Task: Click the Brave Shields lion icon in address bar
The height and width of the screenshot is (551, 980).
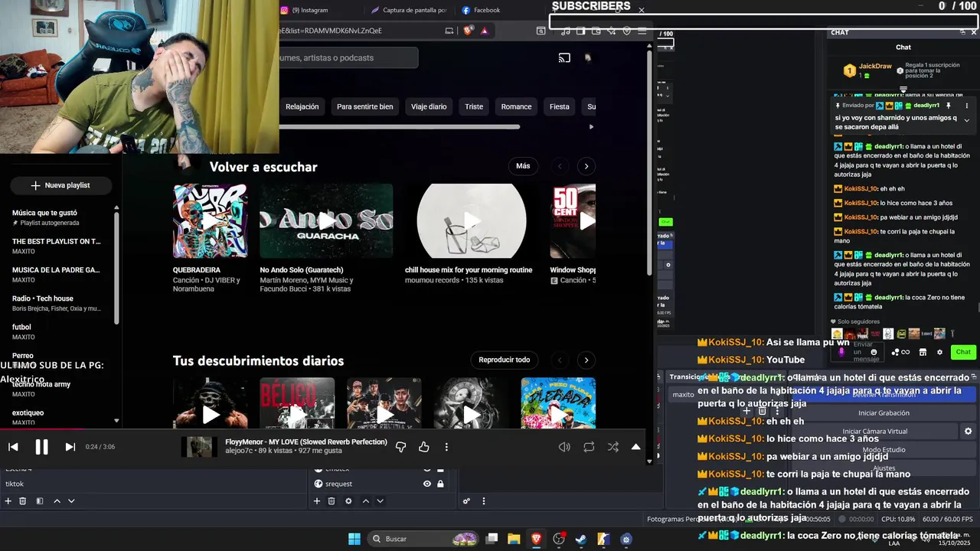Action: (x=469, y=31)
